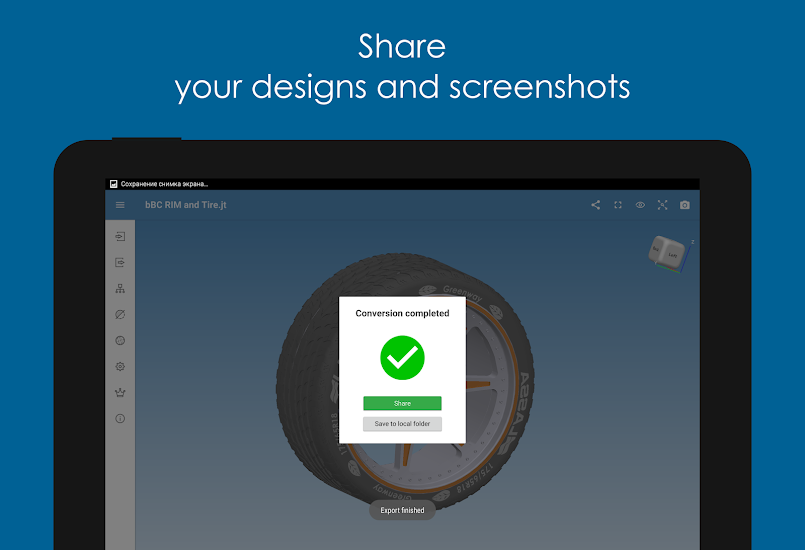Screen dimensions: 805x550
Task: Tap the Export finished toast message
Action: click(x=402, y=510)
